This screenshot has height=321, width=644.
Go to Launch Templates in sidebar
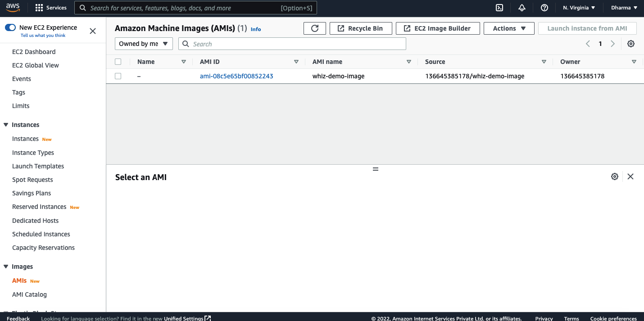[38, 166]
